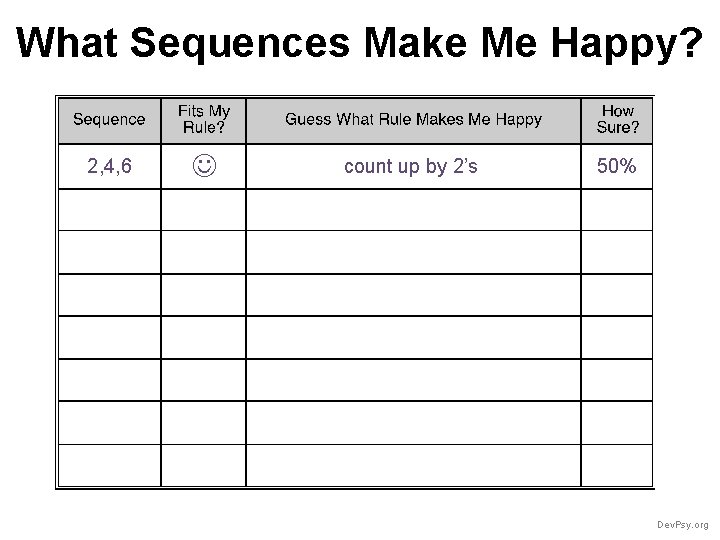Screen dimensions: 720x540
Task: Select the Sequence column header
Action: pos(110,120)
